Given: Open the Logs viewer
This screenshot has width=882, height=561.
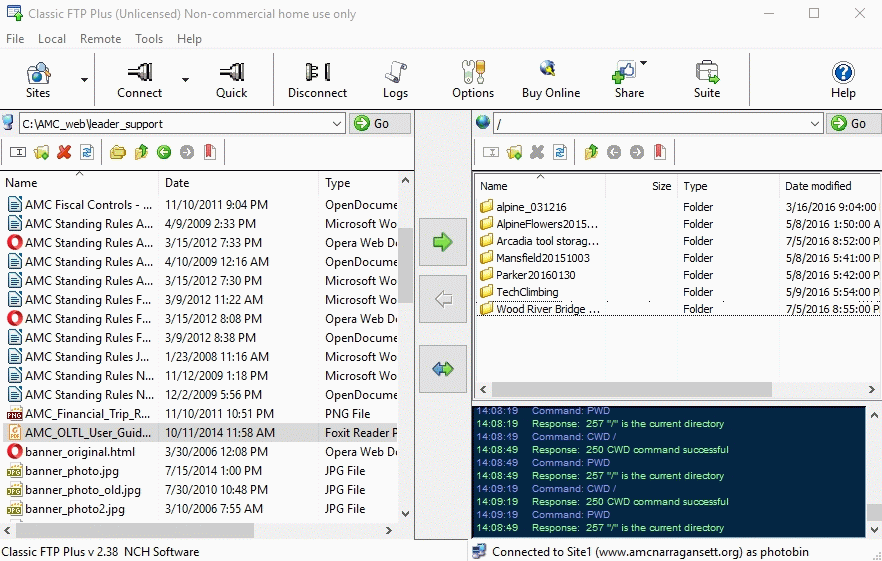Looking at the screenshot, I should coord(395,80).
